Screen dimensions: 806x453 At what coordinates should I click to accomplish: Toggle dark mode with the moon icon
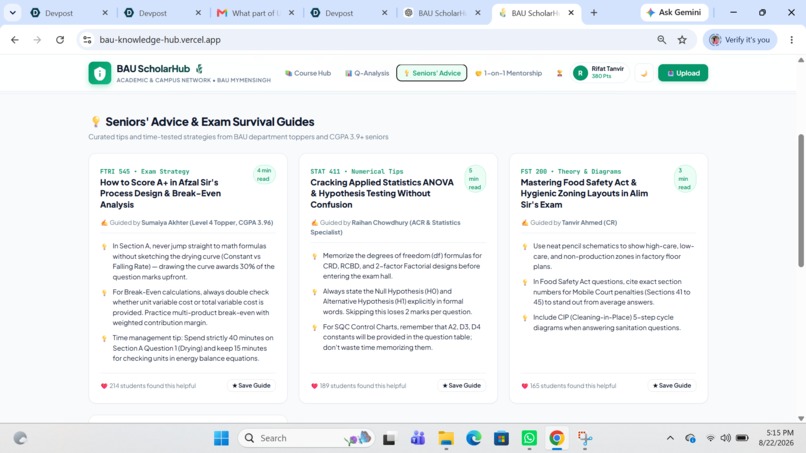(644, 73)
